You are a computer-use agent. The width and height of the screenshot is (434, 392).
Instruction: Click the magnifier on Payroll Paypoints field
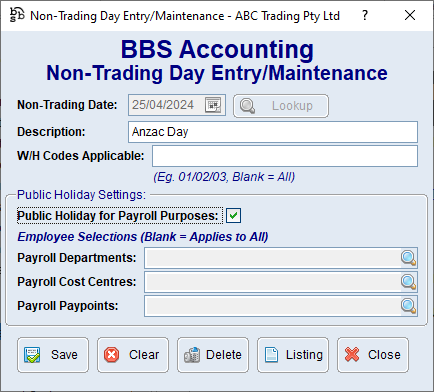(408, 306)
